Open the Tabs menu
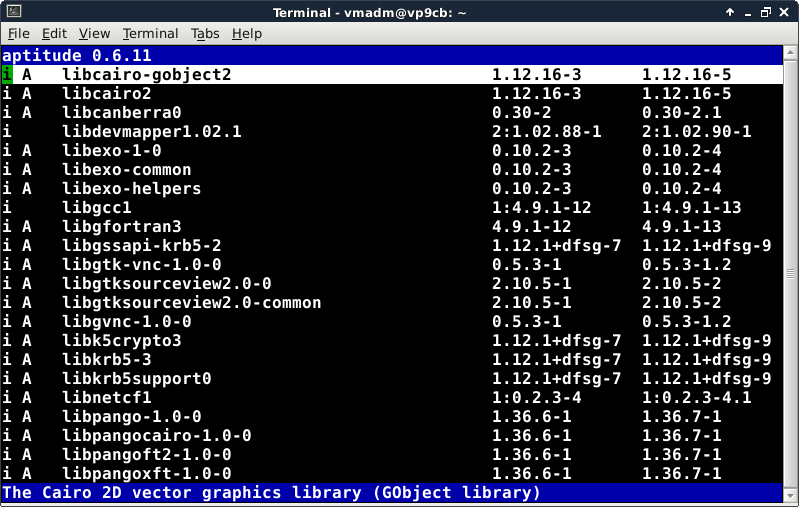Screen dimensions: 799x507 point(205,34)
